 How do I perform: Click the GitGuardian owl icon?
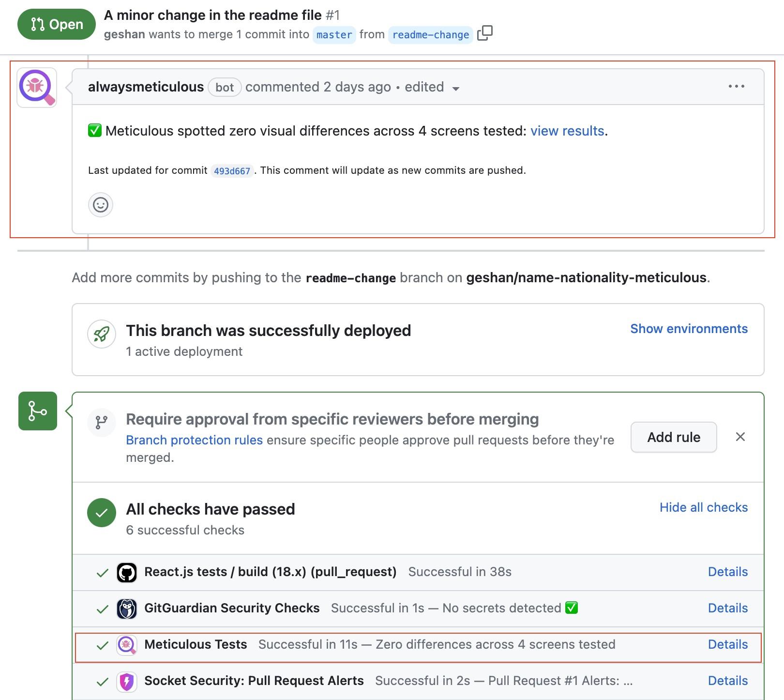pos(127,608)
